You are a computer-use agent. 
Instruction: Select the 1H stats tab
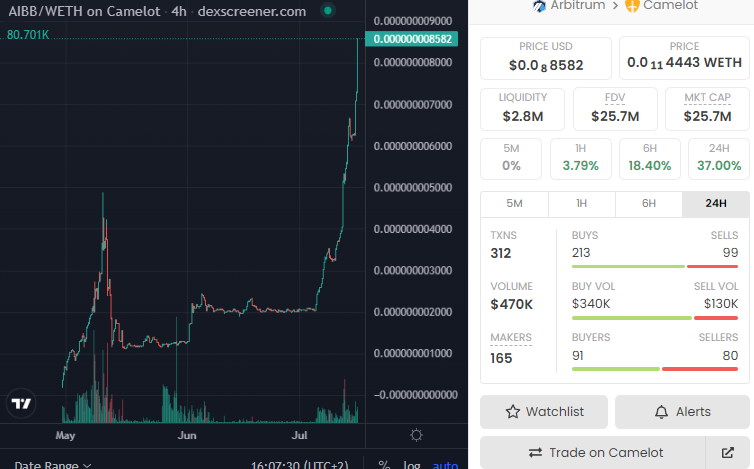581,203
